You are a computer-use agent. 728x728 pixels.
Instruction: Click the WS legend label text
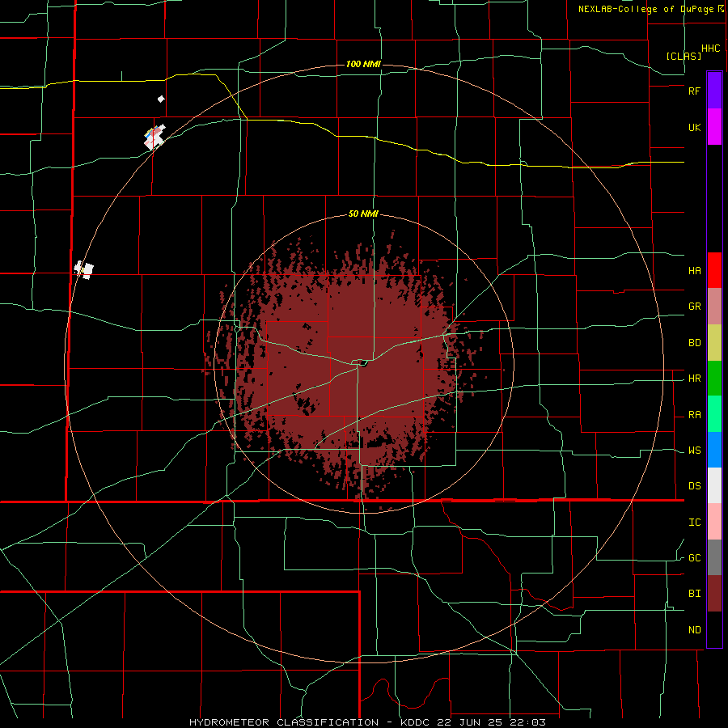694,451
